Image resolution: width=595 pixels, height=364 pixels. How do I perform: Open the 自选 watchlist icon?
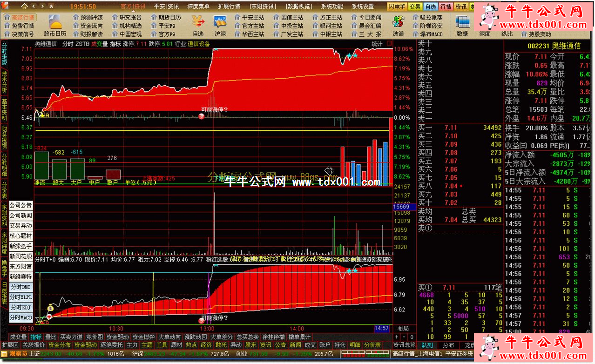198,25
